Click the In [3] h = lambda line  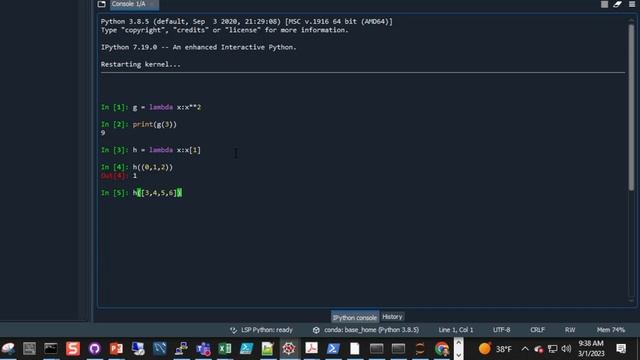[151, 150]
